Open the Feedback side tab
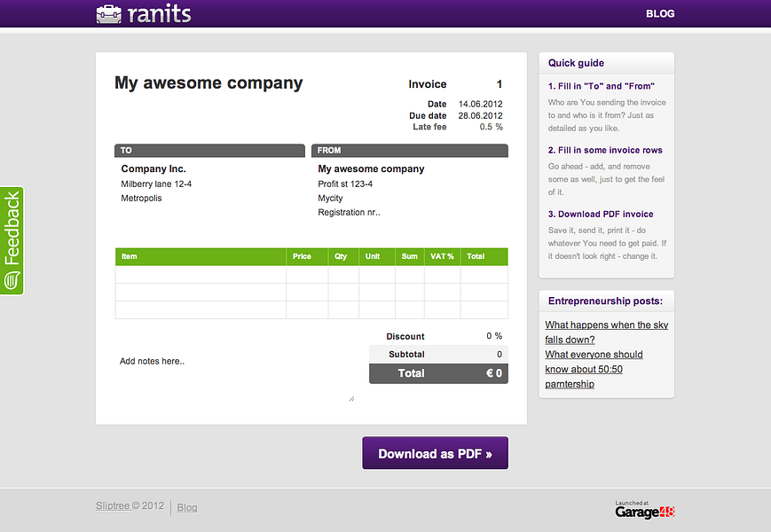This screenshot has height=532, width=771. click(12, 240)
